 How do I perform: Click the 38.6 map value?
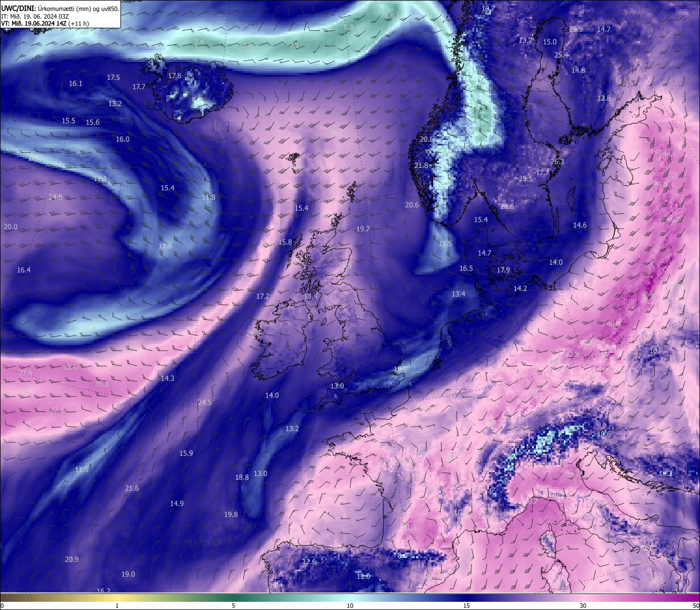coord(70,368)
